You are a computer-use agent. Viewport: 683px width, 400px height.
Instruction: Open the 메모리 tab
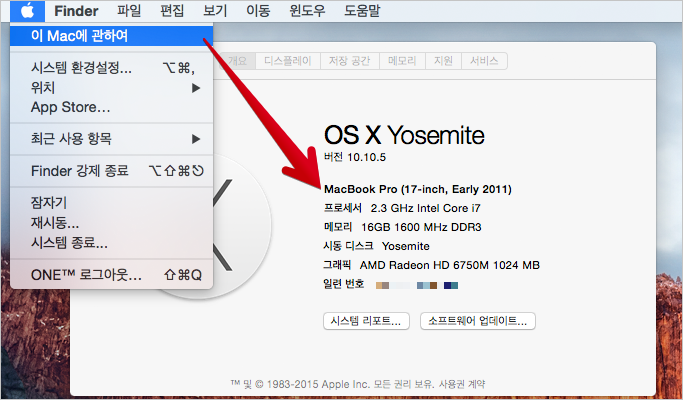(x=402, y=61)
